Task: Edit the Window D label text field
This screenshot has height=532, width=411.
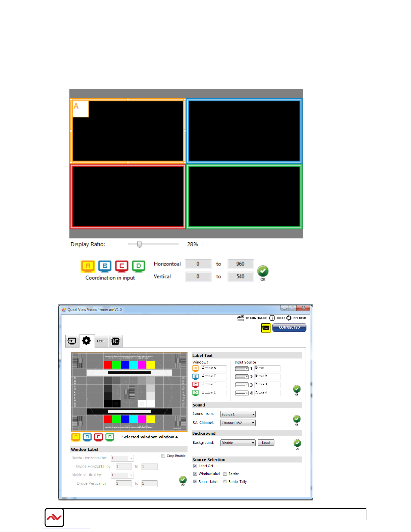Action: click(213, 393)
